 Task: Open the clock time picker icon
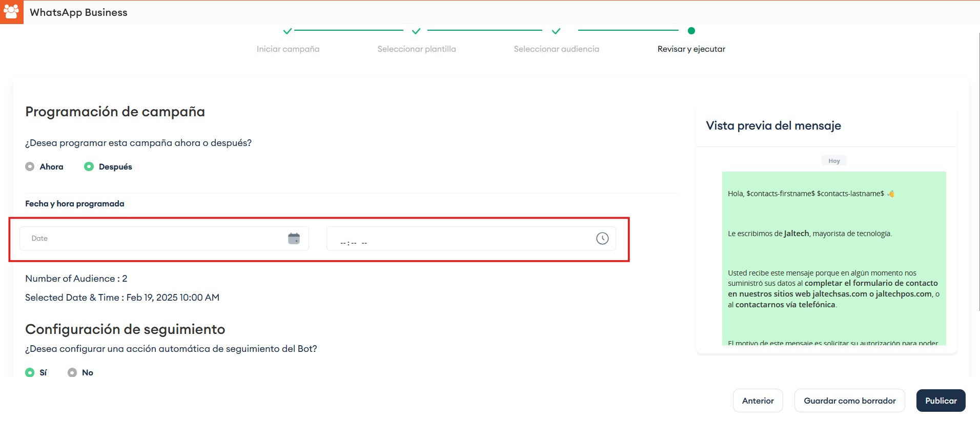602,239
